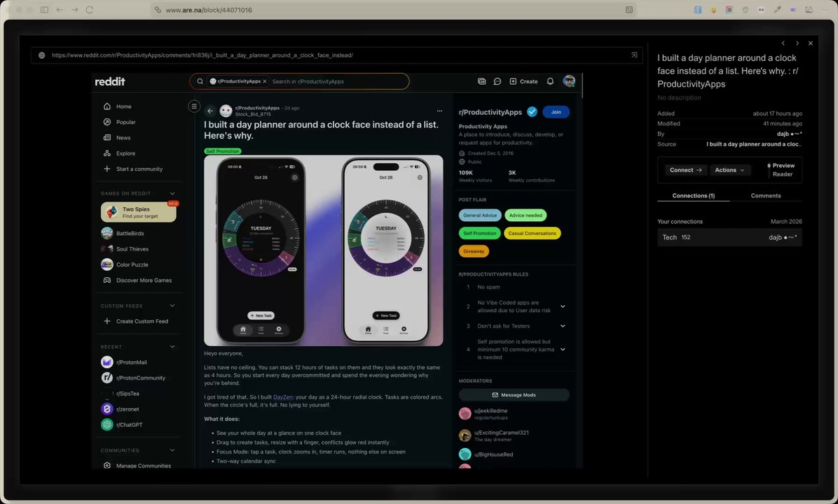Open Are.na Actions dropdown
The image size is (838, 504).
click(729, 170)
